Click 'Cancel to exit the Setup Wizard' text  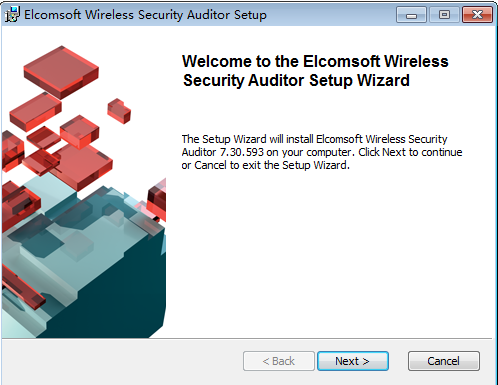click(271, 165)
